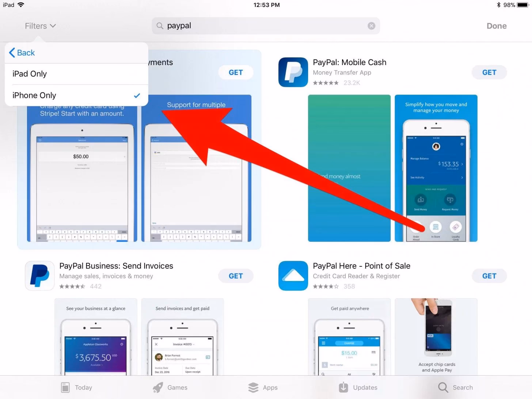This screenshot has width=532, height=399.
Task: Tap the 358 ratings count
Action: [349, 286]
